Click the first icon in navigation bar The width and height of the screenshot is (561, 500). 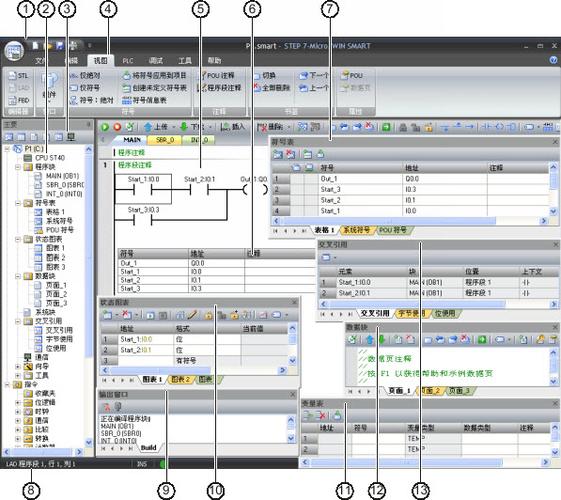[9, 137]
